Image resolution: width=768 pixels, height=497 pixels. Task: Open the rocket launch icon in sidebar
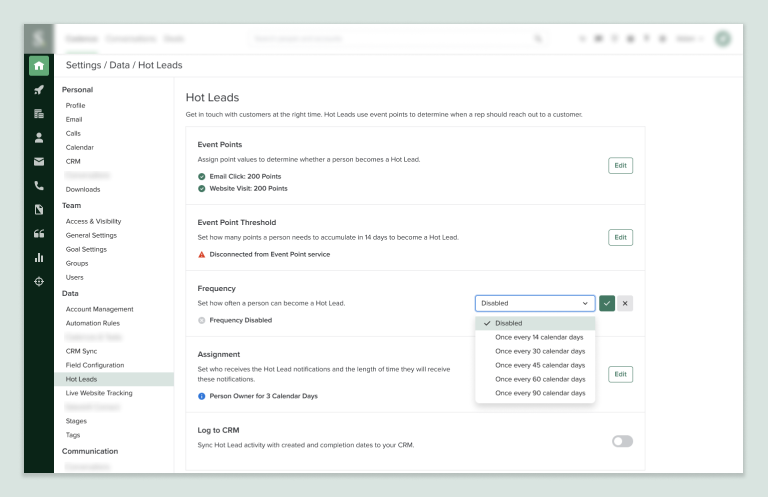39,90
